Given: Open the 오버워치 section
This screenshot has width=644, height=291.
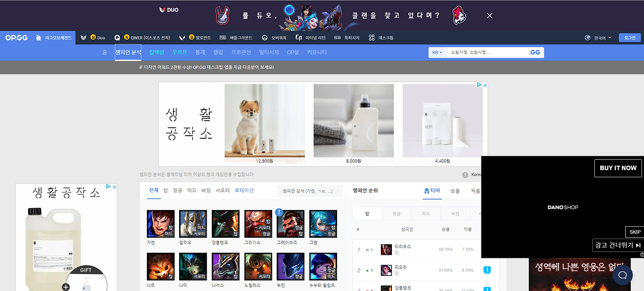Looking at the screenshot, I should (274, 38).
